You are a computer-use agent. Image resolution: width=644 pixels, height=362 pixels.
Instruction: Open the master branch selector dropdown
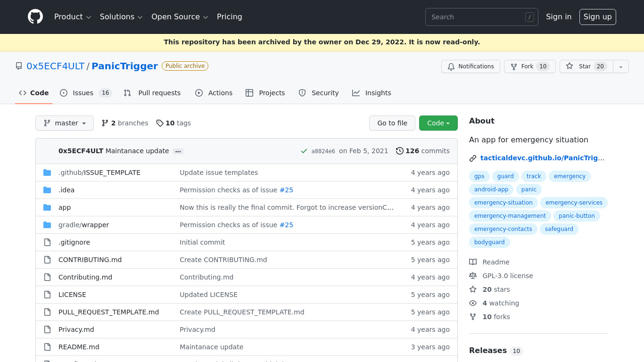(65, 123)
